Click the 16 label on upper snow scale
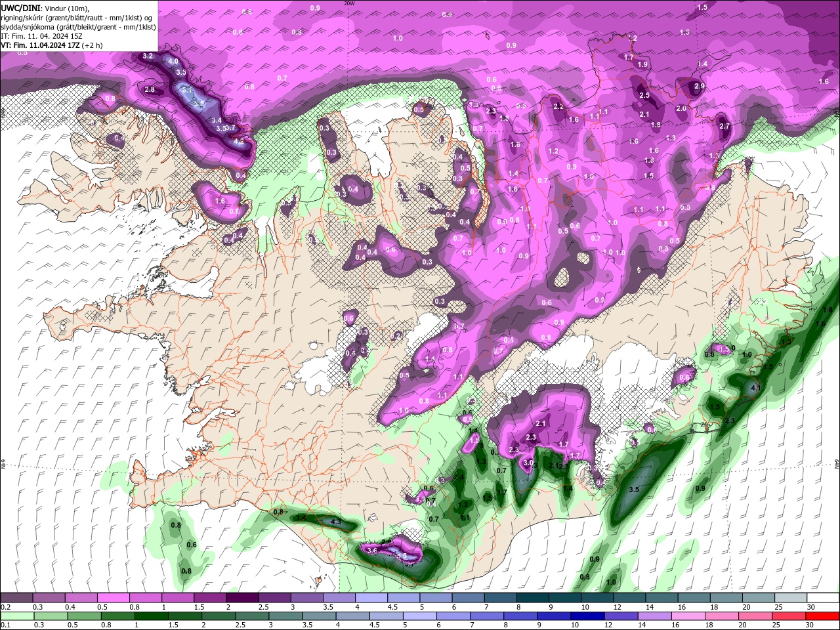The image size is (840, 630). [x=682, y=607]
